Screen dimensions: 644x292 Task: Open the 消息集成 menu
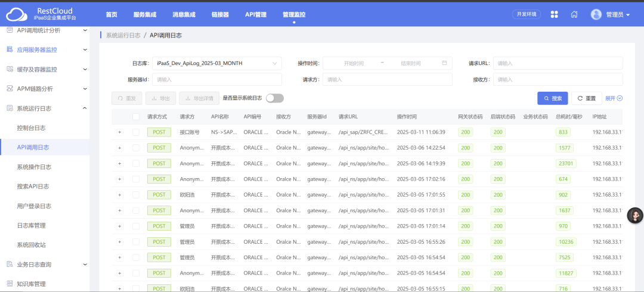point(184,14)
